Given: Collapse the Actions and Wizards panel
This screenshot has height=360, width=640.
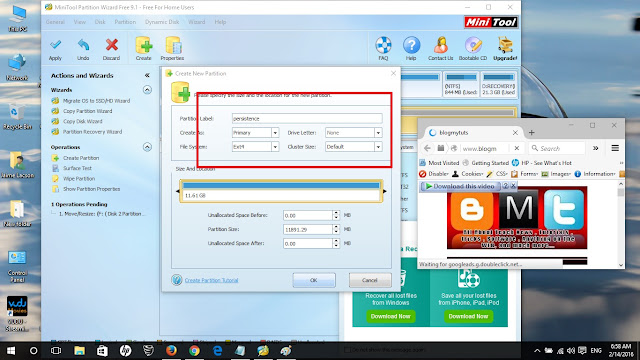Looking at the screenshot, I should coord(147,76).
